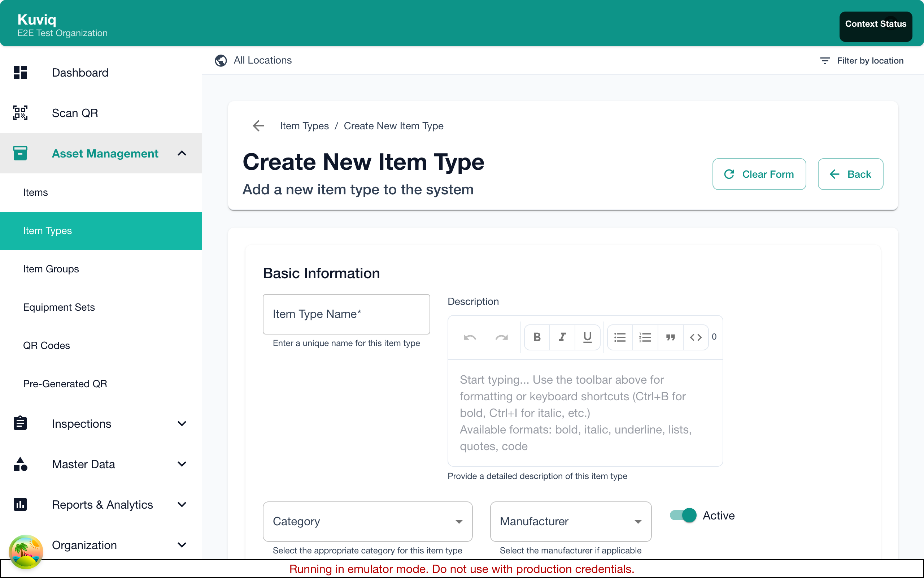Toggle the Active switch
The image size is (924, 578).
point(683,515)
